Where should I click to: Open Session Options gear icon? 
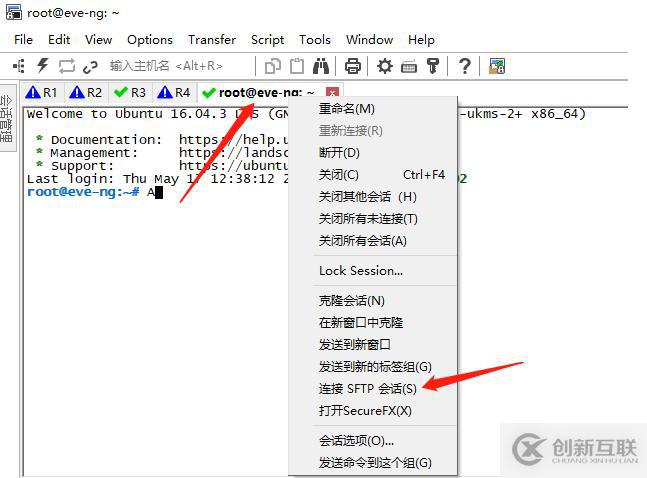tap(385, 66)
